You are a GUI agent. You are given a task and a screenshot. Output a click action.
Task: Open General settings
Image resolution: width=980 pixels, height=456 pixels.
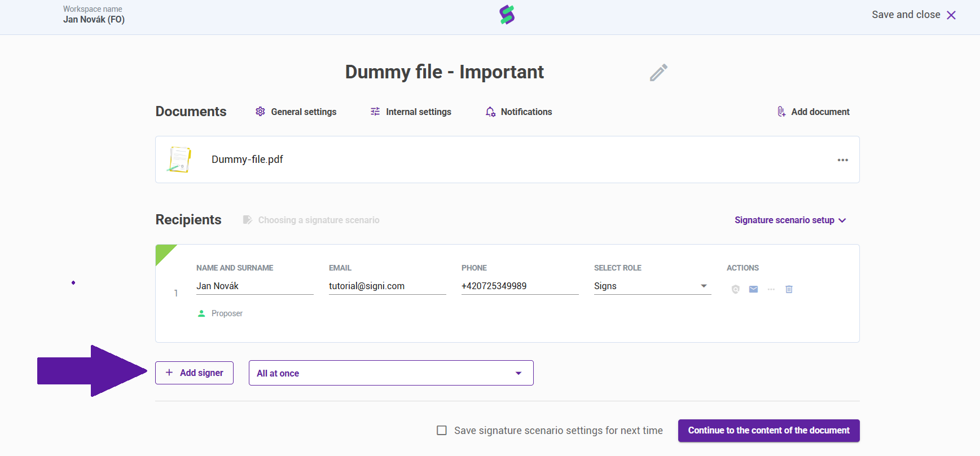click(296, 112)
